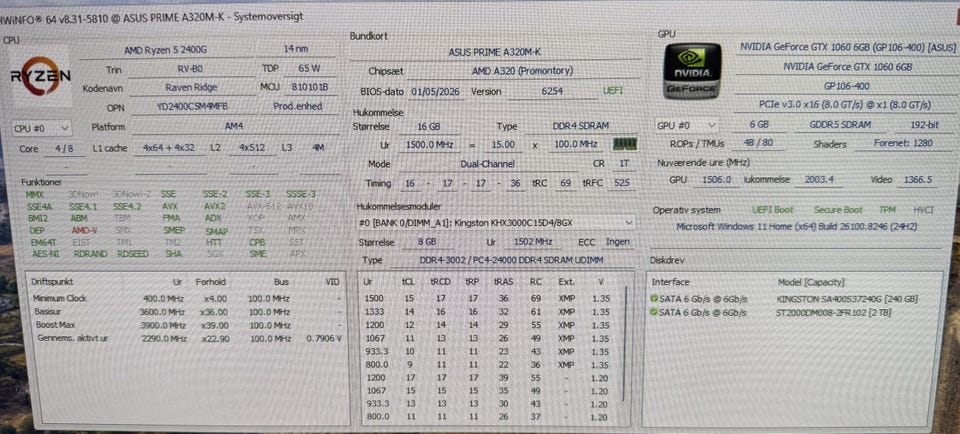This screenshot has width=960, height=434.
Task: Click the status icon for the KINGSTON SA400S37240G drive
Action: pos(655,299)
